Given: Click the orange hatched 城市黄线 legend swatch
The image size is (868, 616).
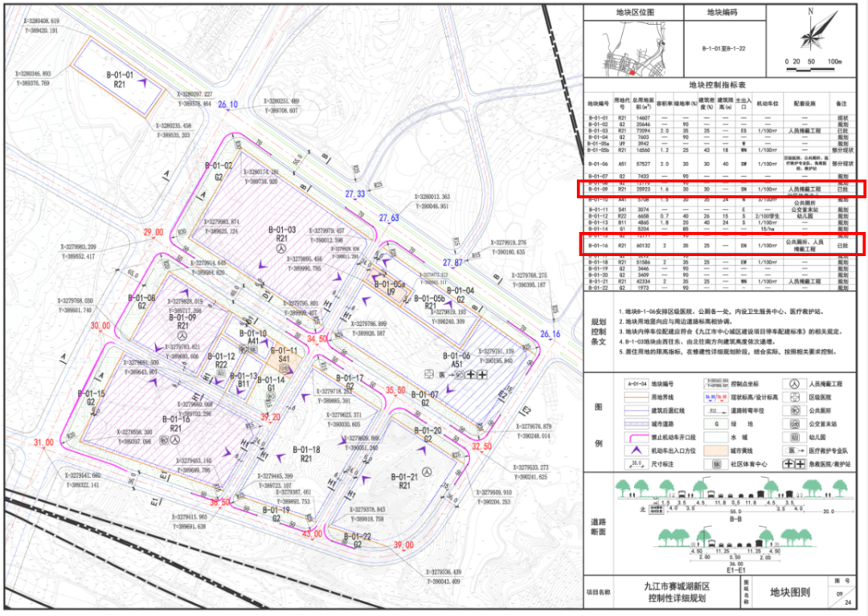Looking at the screenshot, I should (715, 451).
